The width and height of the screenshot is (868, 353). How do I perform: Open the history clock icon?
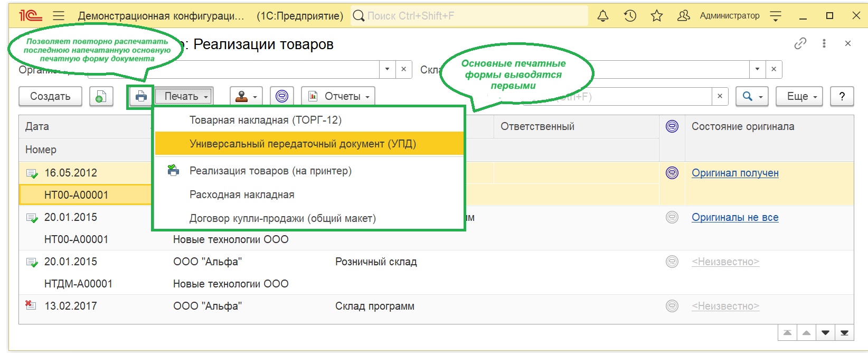630,16
